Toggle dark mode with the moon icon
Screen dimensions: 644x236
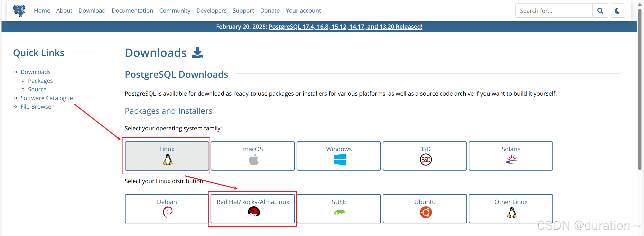click(617, 11)
